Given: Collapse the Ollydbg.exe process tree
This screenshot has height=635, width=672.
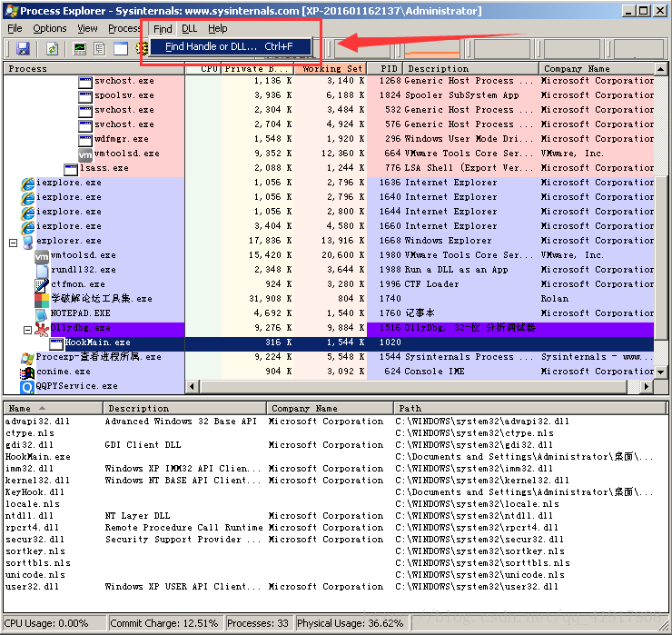Looking at the screenshot, I should point(27,330).
